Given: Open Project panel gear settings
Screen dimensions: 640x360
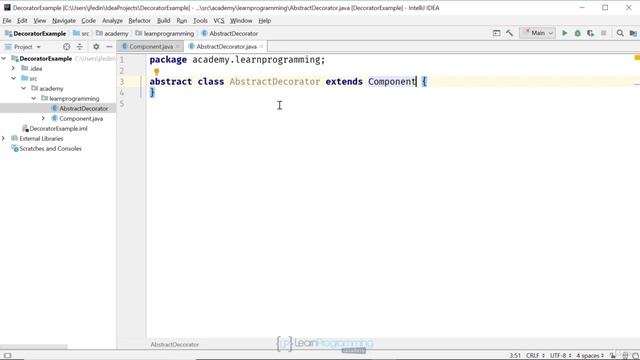Looking at the screenshot, I should pyautogui.click(x=96, y=47).
